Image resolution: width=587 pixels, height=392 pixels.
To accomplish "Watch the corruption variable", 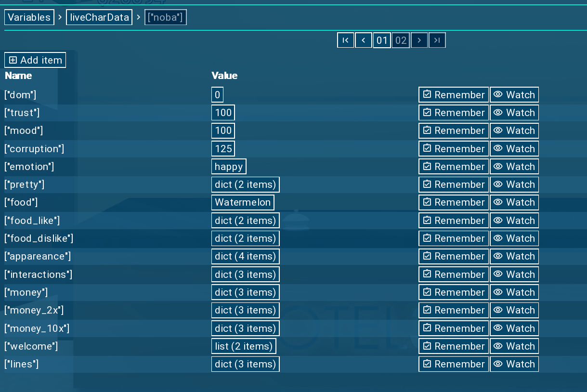I will coord(514,149).
